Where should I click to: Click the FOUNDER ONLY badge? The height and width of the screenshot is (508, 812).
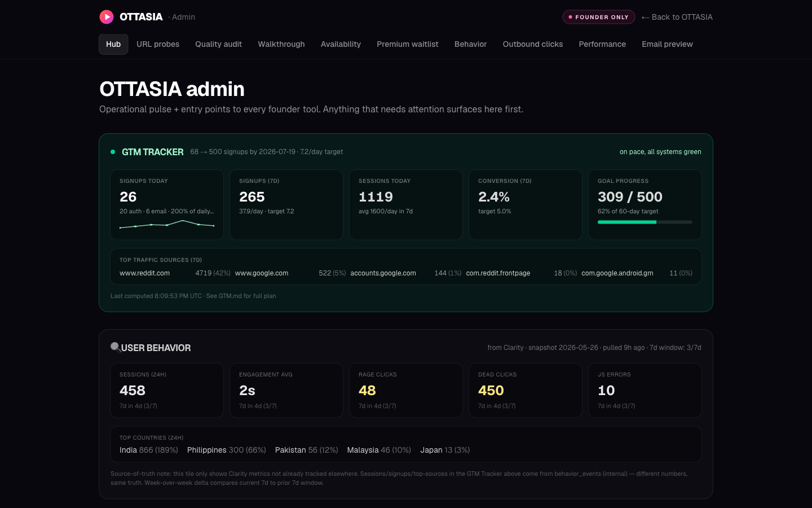(599, 17)
